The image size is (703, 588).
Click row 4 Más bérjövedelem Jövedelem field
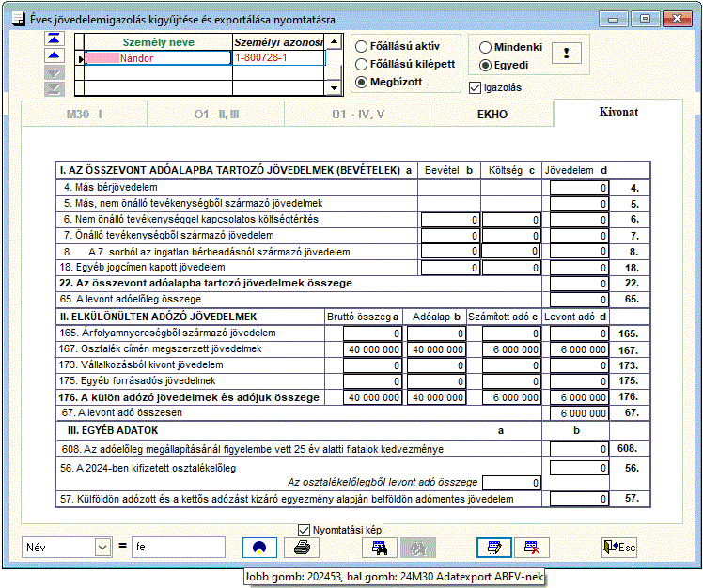point(579,188)
